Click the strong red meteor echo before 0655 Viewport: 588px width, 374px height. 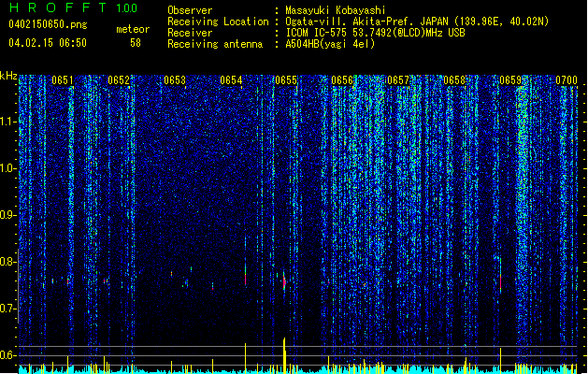[284, 282]
